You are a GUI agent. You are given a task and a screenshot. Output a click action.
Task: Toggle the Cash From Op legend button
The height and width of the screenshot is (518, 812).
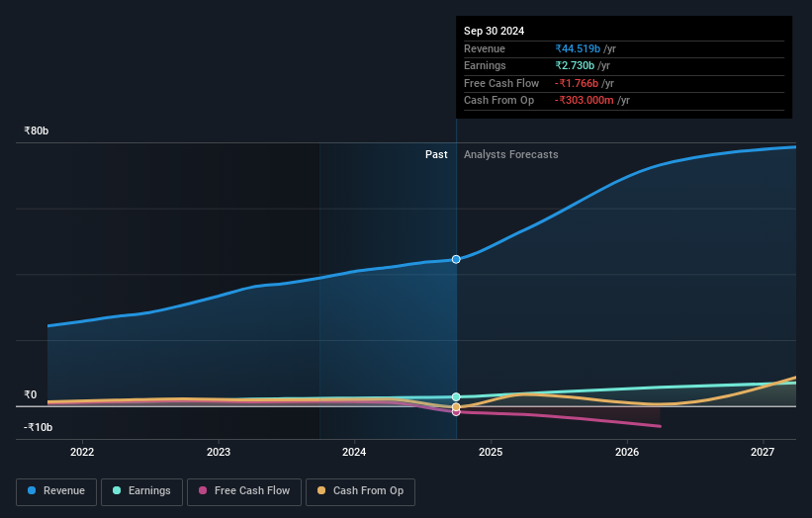[360, 491]
